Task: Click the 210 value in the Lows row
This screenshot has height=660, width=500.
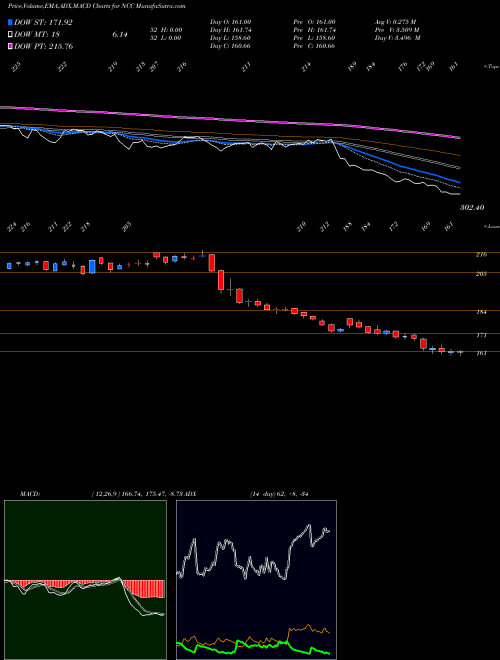Action: [x=301, y=228]
